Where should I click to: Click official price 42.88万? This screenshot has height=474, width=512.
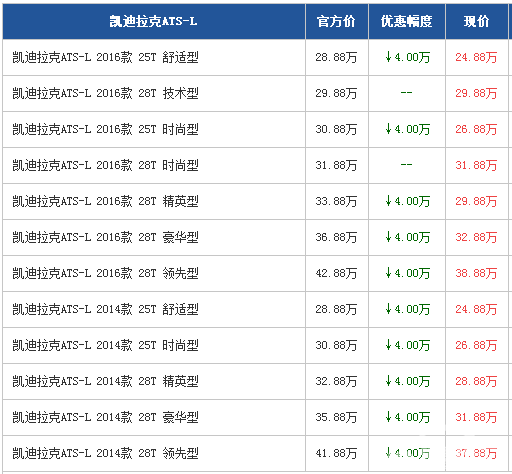point(336,273)
